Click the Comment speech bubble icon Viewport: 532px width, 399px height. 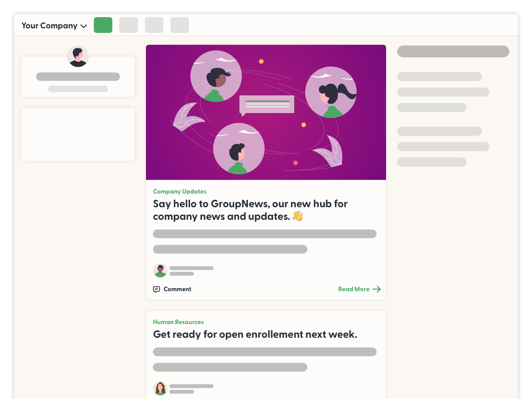pyautogui.click(x=156, y=289)
